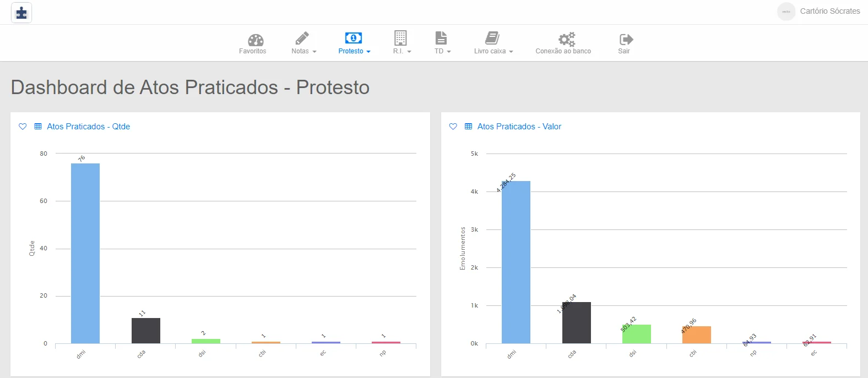
Task: Click the TD document icon
Action: [441, 38]
